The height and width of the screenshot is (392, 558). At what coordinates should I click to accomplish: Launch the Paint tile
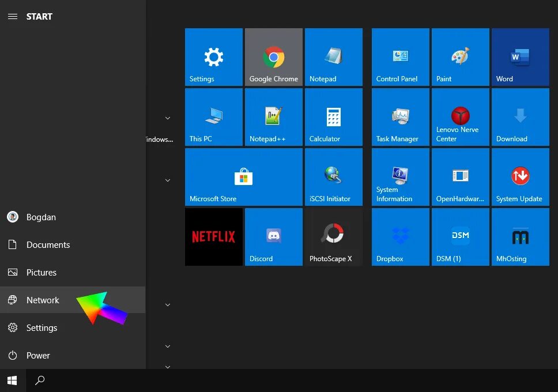pos(460,57)
